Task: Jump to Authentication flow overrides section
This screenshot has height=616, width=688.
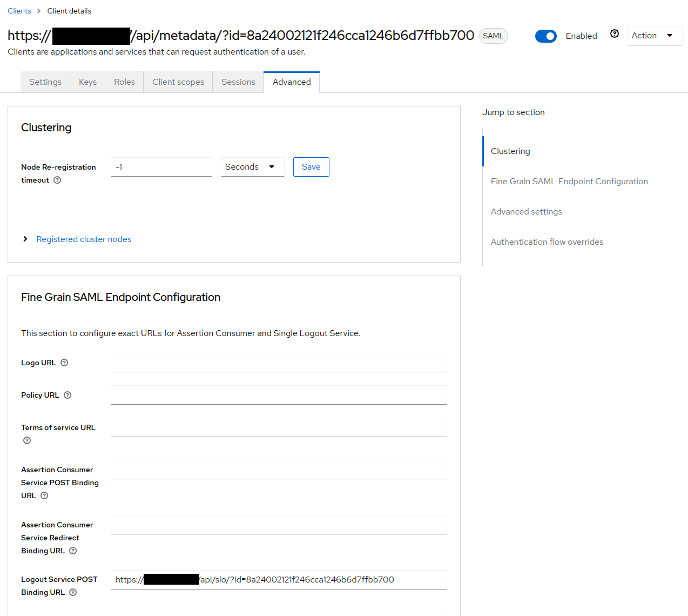Action: 547,242
